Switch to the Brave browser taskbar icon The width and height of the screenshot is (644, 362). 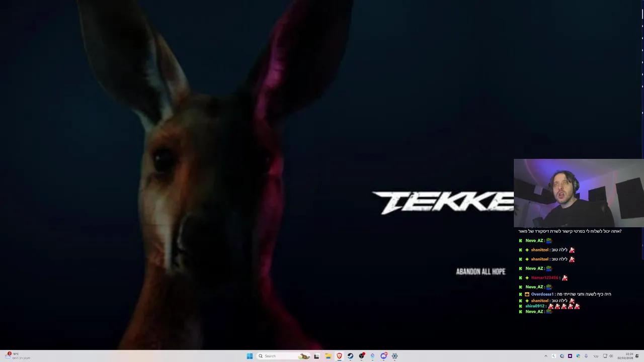340,356
